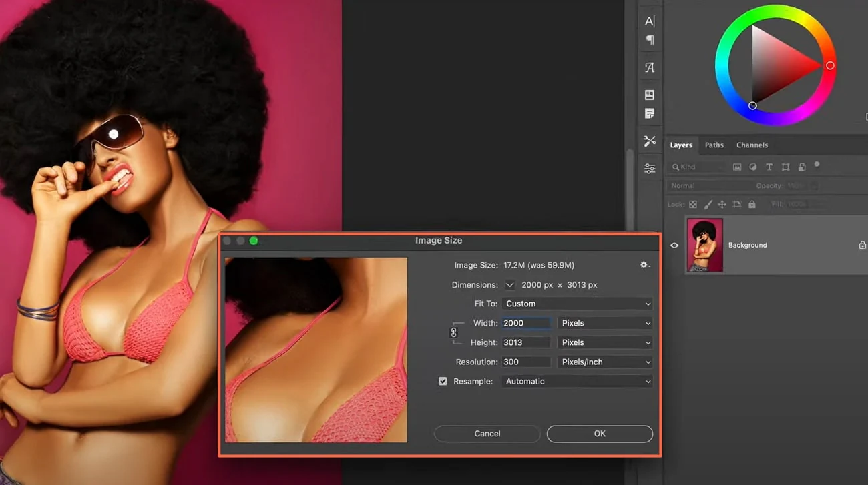The height and width of the screenshot is (485, 868).
Task: Filter layers by shape layers icon
Action: click(x=785, y=167)
